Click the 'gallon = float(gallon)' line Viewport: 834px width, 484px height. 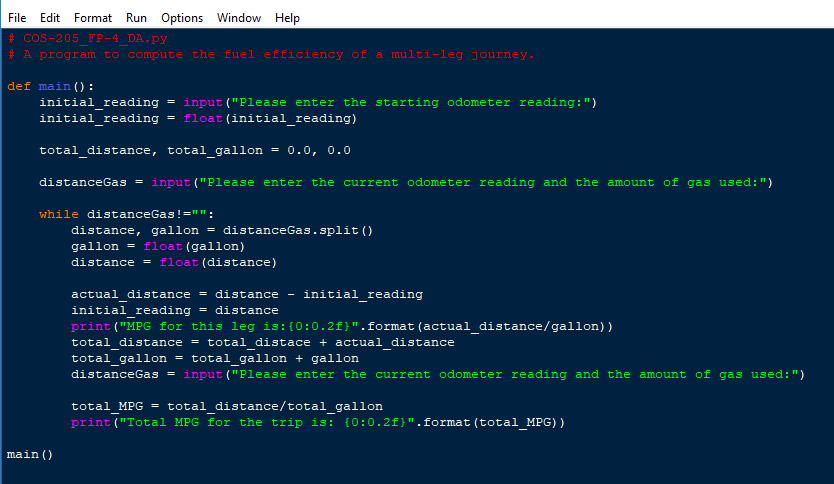[158, 246]
